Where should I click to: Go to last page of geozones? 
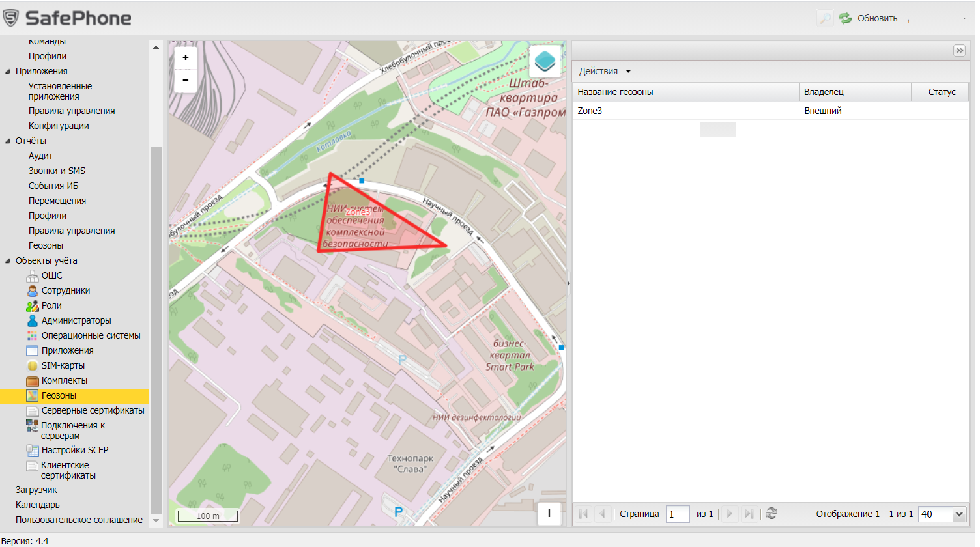pos(749,514)
